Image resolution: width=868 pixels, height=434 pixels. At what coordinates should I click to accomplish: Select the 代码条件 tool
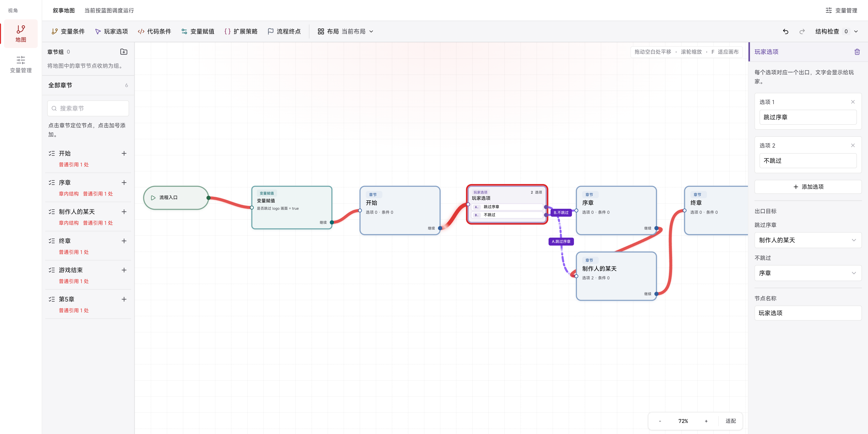pyautogui.click(x=154, y=31)
